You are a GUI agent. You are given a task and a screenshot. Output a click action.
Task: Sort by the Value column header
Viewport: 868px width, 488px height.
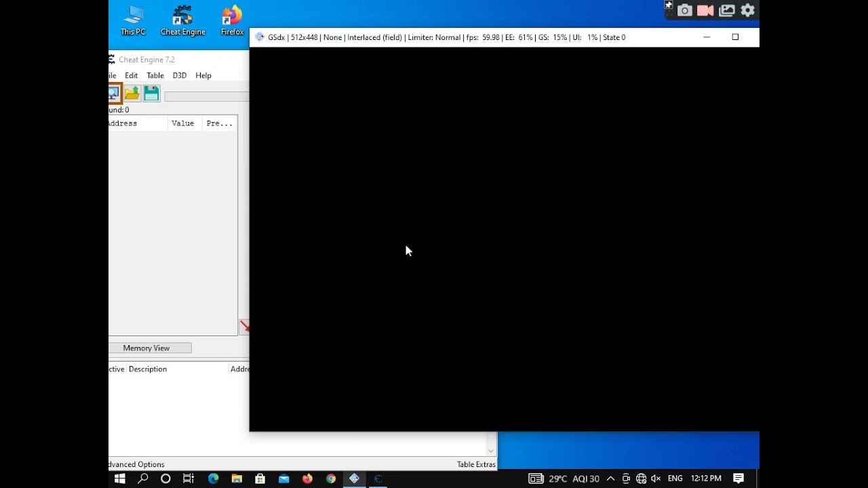click(185, 123)
